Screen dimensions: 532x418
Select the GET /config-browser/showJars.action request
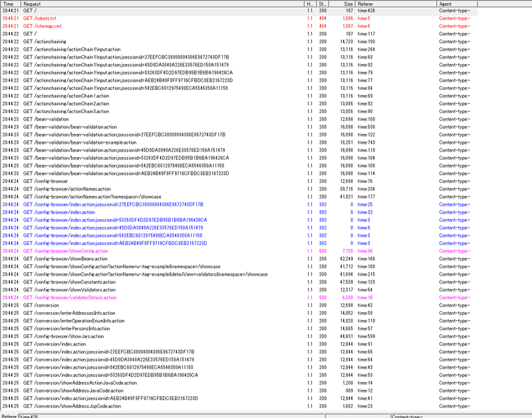[x=239, y=337]
